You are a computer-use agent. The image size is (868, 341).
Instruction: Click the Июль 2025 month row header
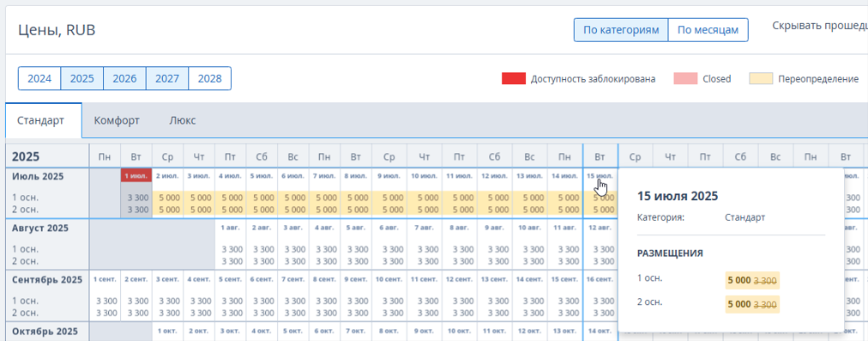point(39,177)
